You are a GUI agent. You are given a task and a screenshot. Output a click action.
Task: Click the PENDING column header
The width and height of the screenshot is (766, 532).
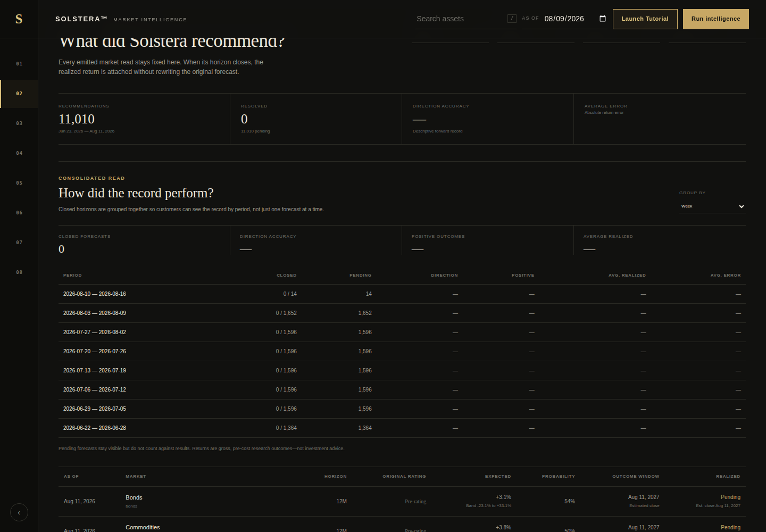(x=361, y=276)
